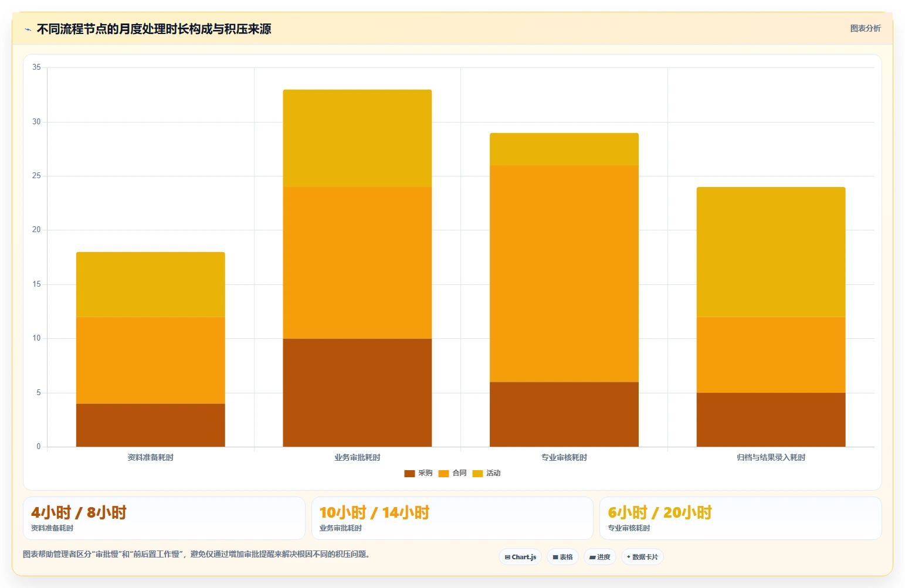
Task: Click the 合同 segment of 资料准备耗时 bar
Action: 151,361
